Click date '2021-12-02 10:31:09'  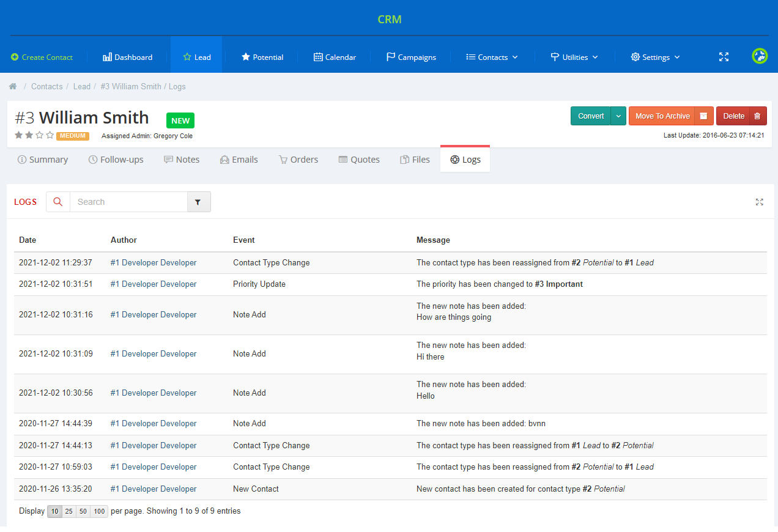point(56,353)
